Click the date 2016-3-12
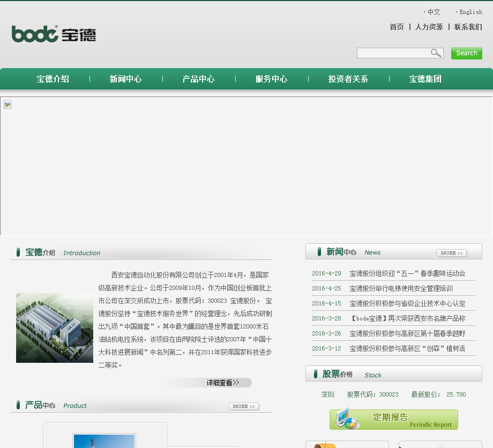The width and height of the screenshot is (493, 448). (x=326, y=348)
